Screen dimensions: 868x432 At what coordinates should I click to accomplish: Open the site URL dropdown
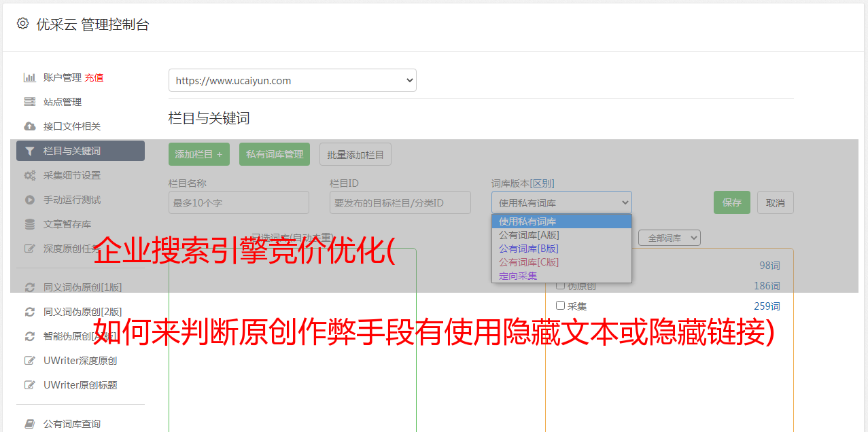click(x=292, y=80)
